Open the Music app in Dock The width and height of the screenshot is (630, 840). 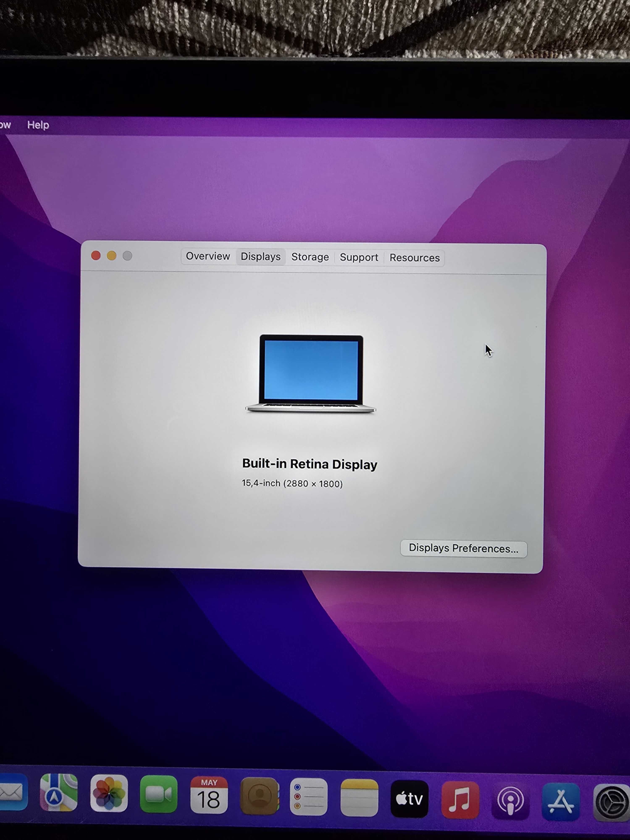point(460,800)
